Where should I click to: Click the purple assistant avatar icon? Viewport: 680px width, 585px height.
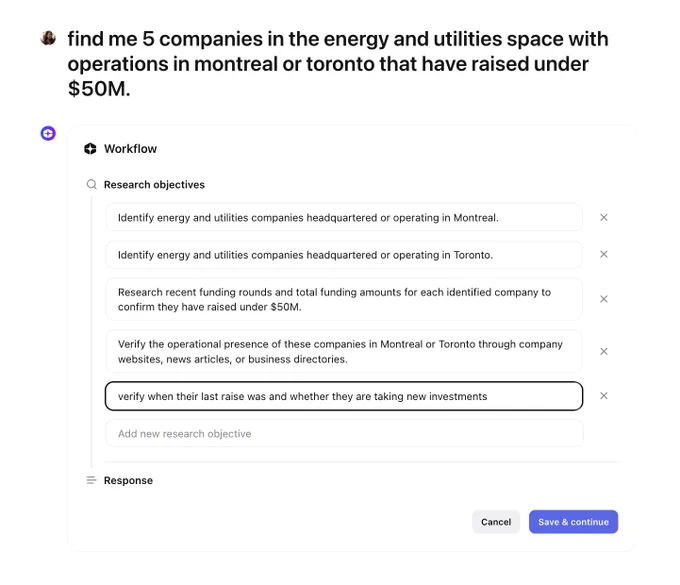[48, 133]
